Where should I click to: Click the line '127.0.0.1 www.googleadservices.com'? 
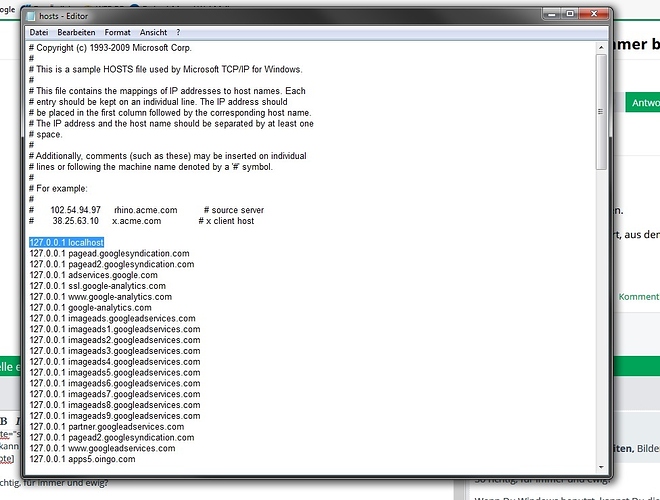102,448
